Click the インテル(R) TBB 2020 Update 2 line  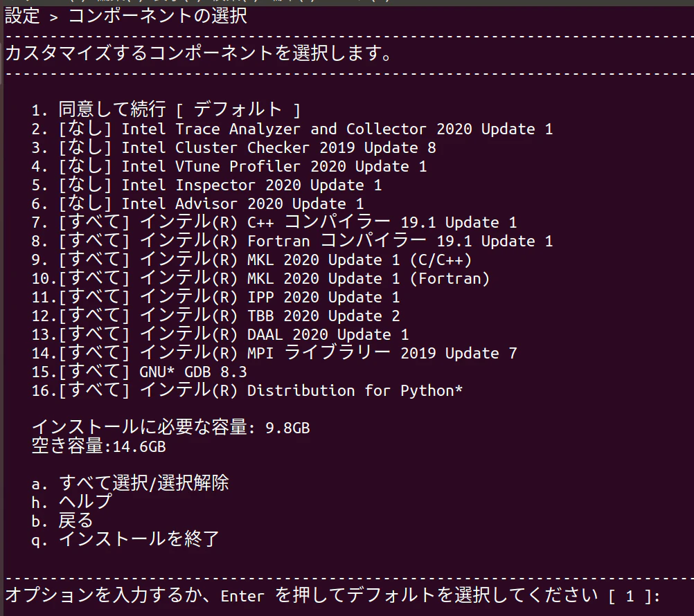216,316
